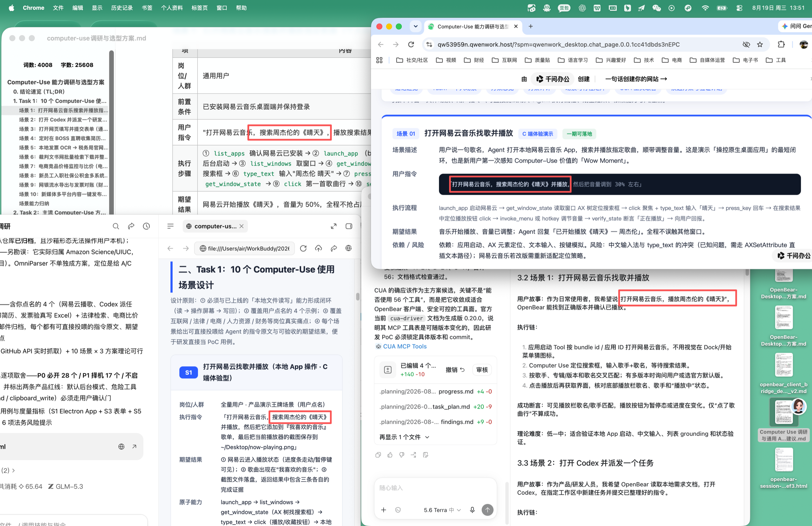
Task: Open the WeChat icon in the macOS menu bar
Action: click(656, 8)
